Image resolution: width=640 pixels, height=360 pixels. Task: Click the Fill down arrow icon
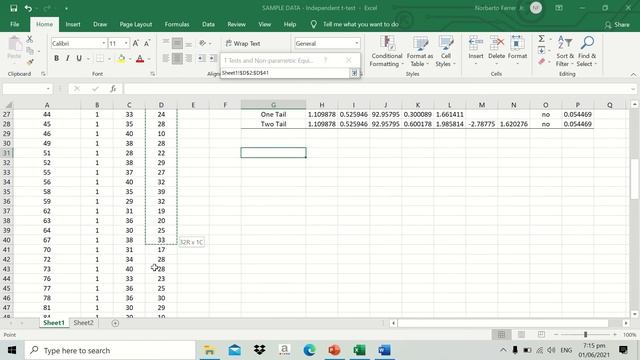[542, 50]
